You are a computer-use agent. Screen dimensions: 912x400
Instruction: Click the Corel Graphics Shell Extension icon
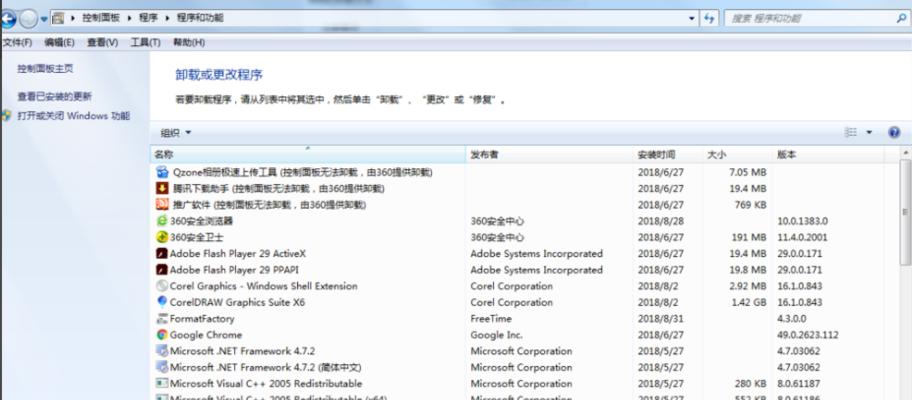162,286
